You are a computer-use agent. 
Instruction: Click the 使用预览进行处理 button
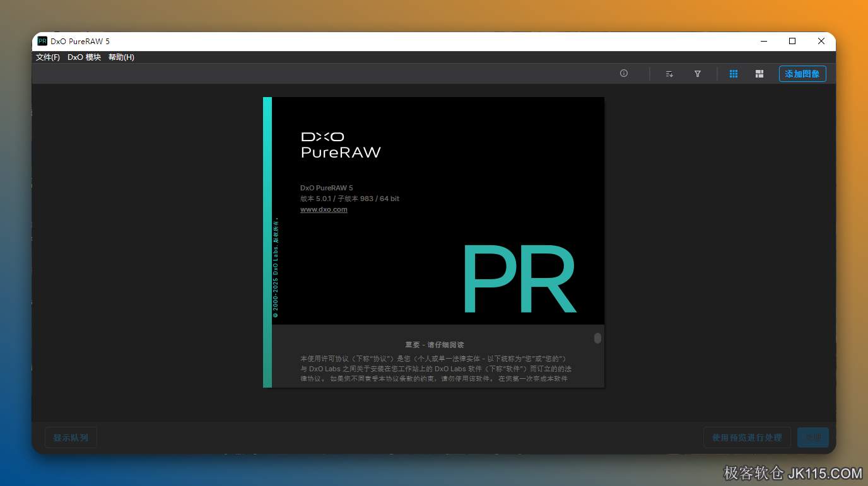(747, 437)
